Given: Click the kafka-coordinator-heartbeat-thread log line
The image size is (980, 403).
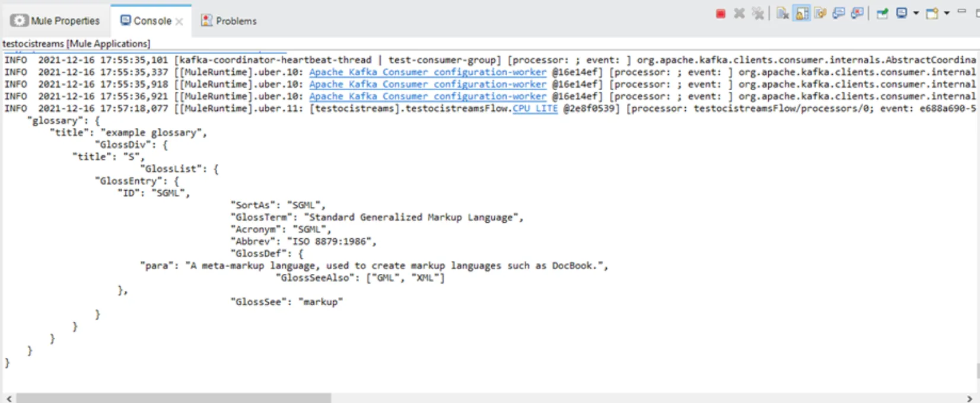Looking at the screenshot, I should coord(490,60).
